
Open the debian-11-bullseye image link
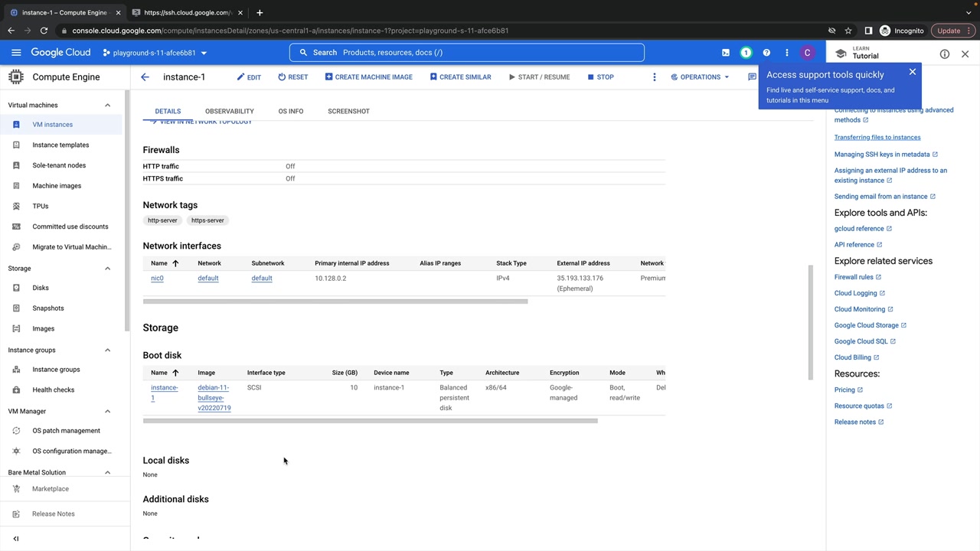pyautogui.click(x=214, y=398)
